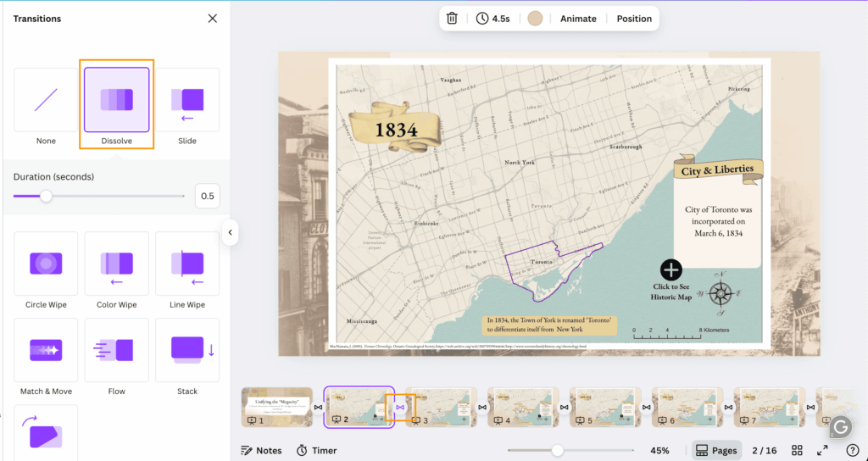Open the Animate options
This screenshot has height=461, width=868.
(x=578, y=19)
